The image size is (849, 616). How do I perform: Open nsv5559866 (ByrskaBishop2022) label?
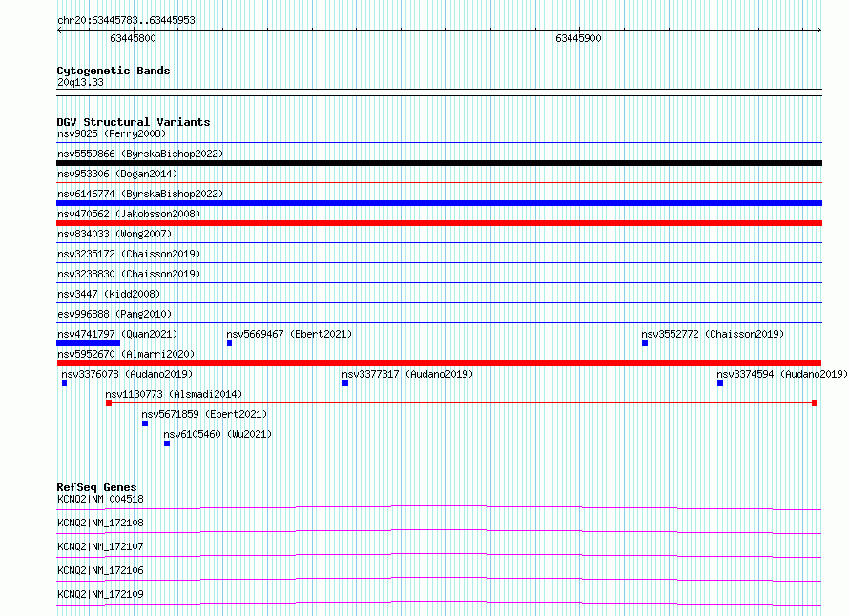[140, 154]
